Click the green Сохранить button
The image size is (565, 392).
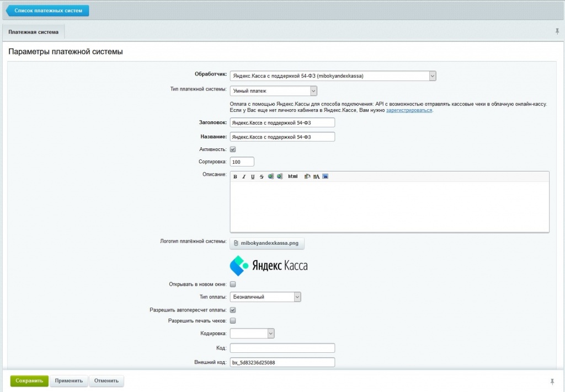(x=29, y=381)
